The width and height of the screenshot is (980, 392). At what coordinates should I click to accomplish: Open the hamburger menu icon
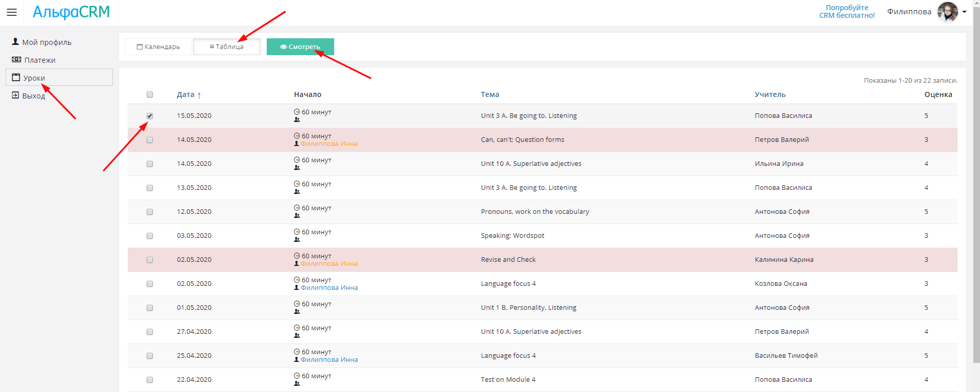[x=12, y=12]
